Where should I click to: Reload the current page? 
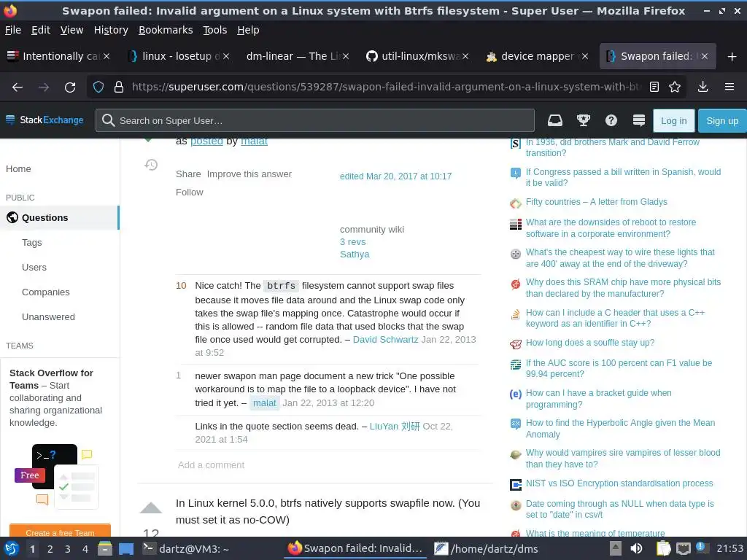(70, 87)
